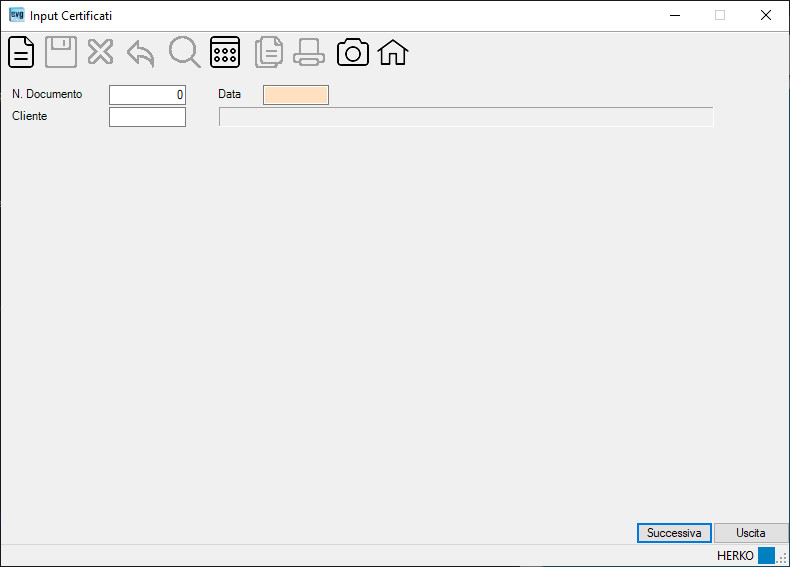Image resolution: width=790 pixels, height=567 pixels.
Task: Click the undo arrow icon
Action: [x=141, y=53]
